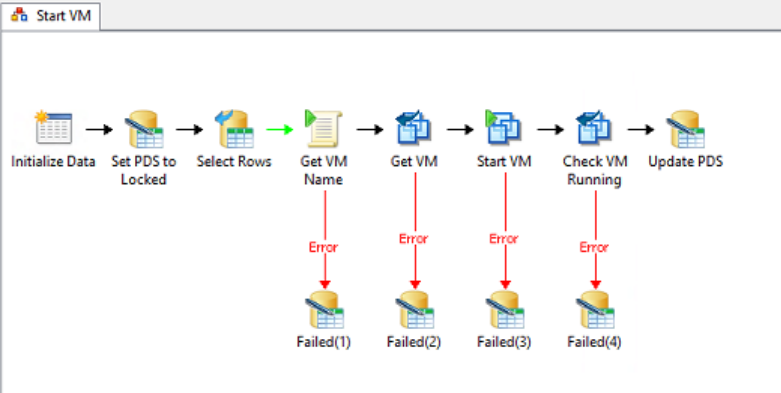Select the Get VM activity icon
The width and height of the screenshot is (781, 393).
coord(414,127)
